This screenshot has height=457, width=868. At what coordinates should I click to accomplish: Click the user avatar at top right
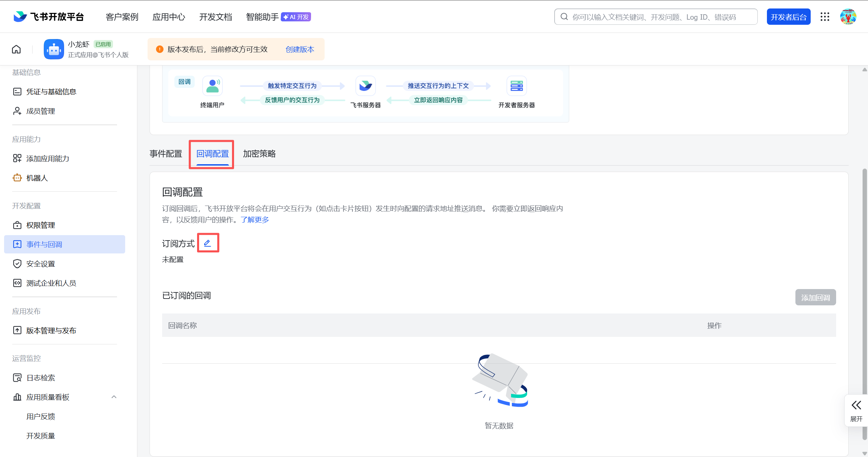[x=848, y=17]
